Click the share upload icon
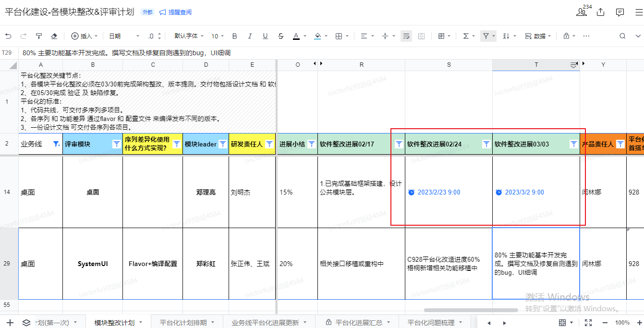Viewport: 644px width, 328px height. (600, 12)
